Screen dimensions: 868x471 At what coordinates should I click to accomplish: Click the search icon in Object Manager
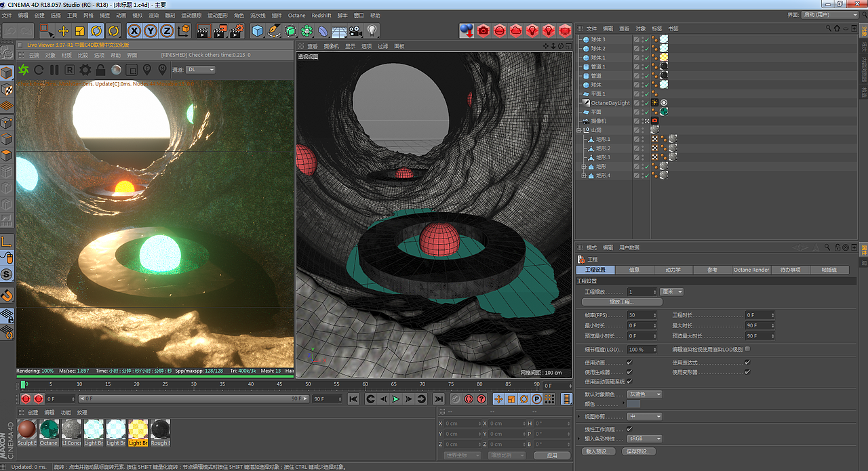[x=829, y=28]
